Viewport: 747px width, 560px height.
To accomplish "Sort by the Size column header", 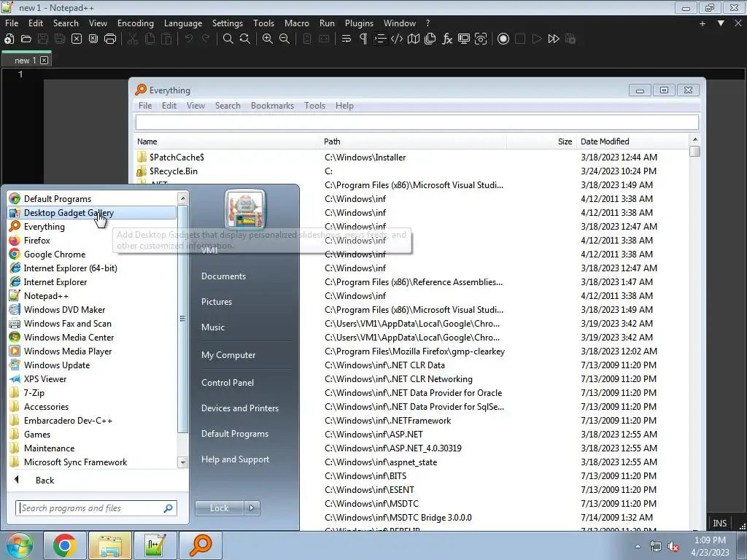I will point(541,141).
